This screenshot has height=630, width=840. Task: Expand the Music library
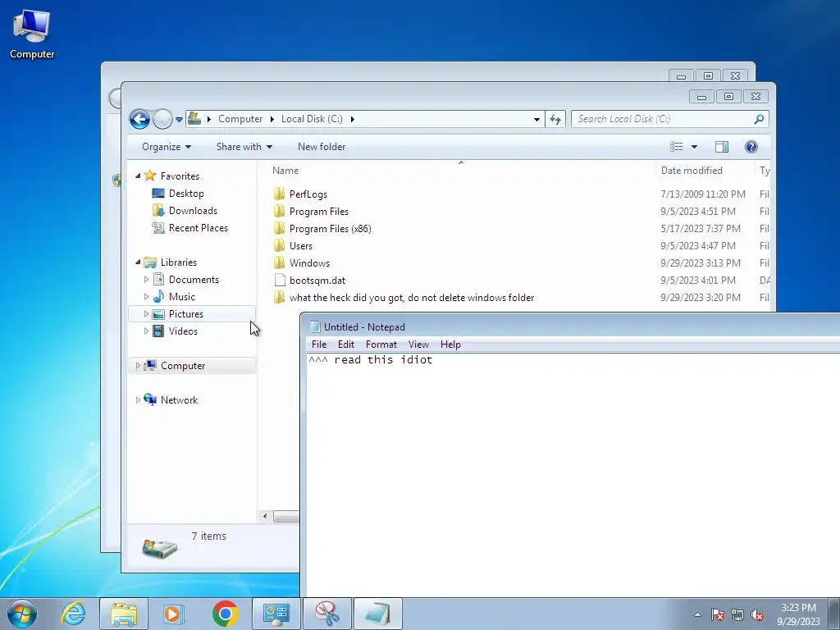click(146, 296)
